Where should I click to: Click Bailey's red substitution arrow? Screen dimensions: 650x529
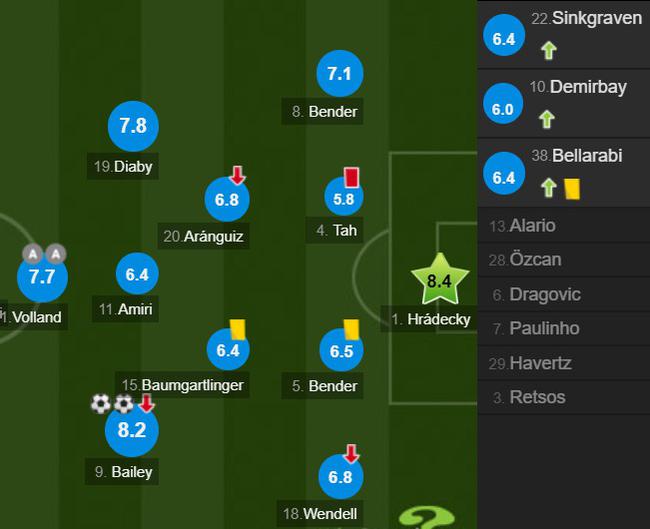[x=146, y=403]
